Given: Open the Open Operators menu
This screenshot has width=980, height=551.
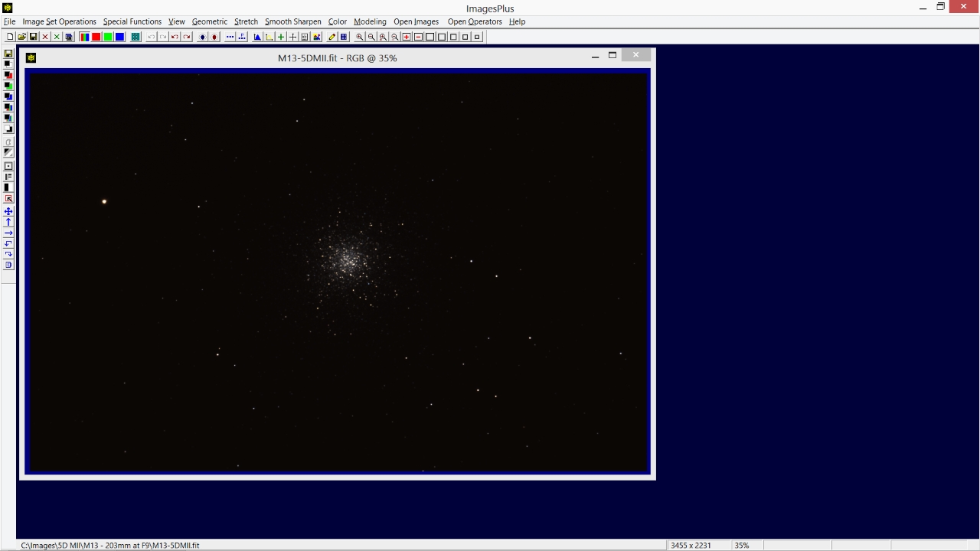Looking at the screenshot, I should pos(475,21).
